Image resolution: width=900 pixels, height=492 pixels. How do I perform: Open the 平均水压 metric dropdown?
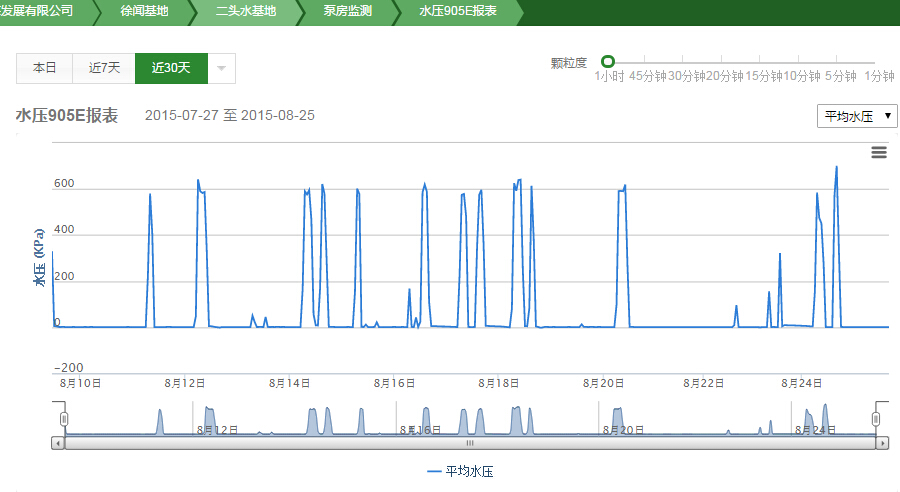858,116
